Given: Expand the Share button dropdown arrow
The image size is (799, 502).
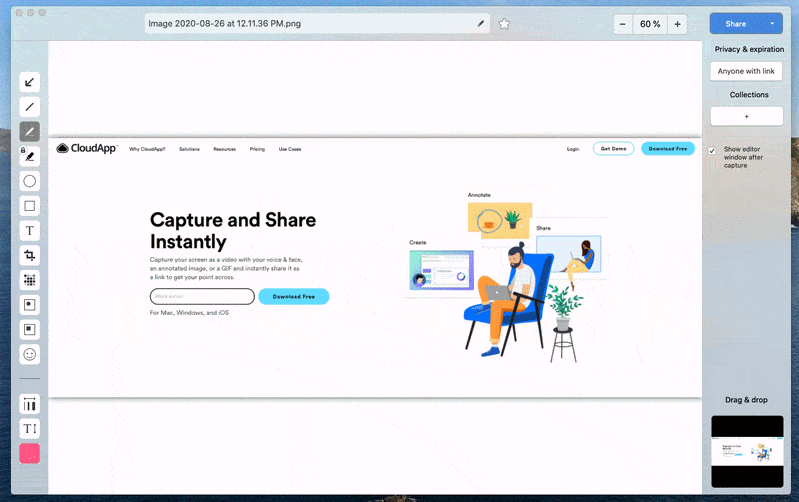Looking at the screenshot, I should click(x=772, y=23).
